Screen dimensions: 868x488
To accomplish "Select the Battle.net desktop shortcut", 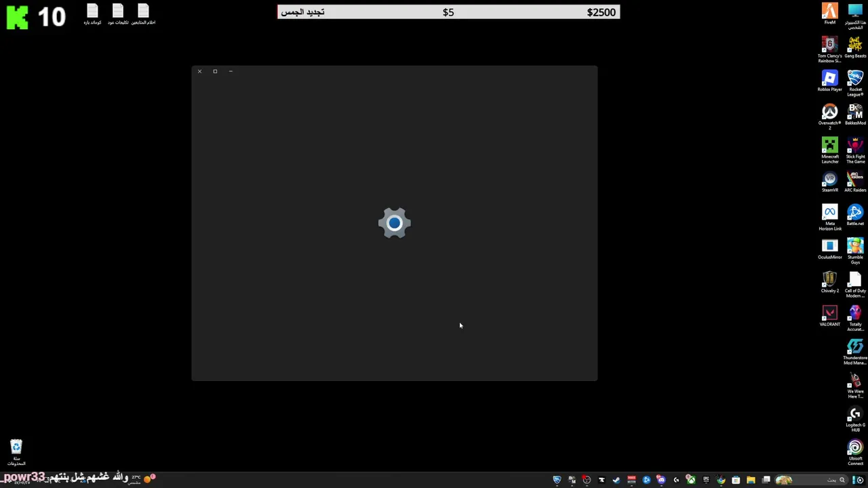I will point(855,215).
